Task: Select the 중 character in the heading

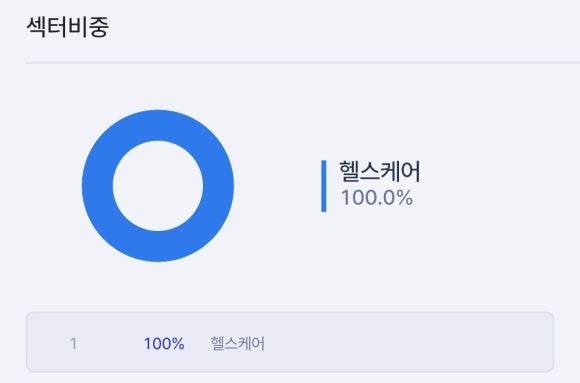Action: point(99,27)
